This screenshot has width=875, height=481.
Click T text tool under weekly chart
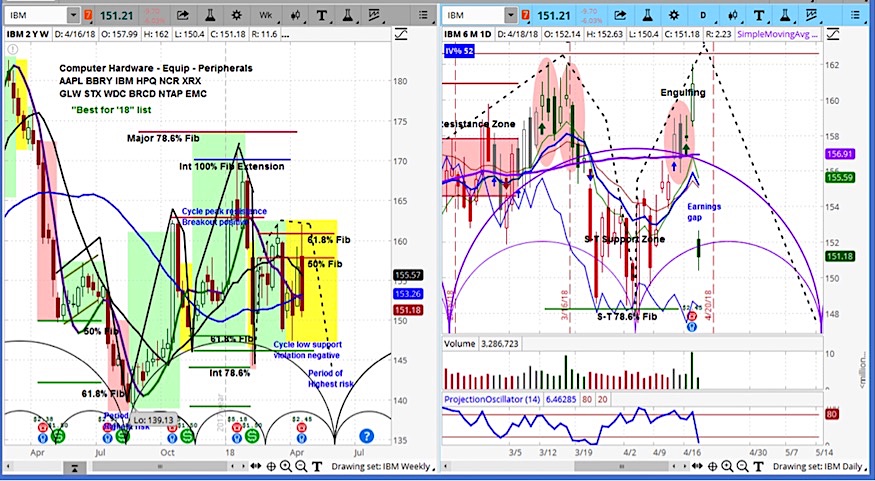click(316, 466)
